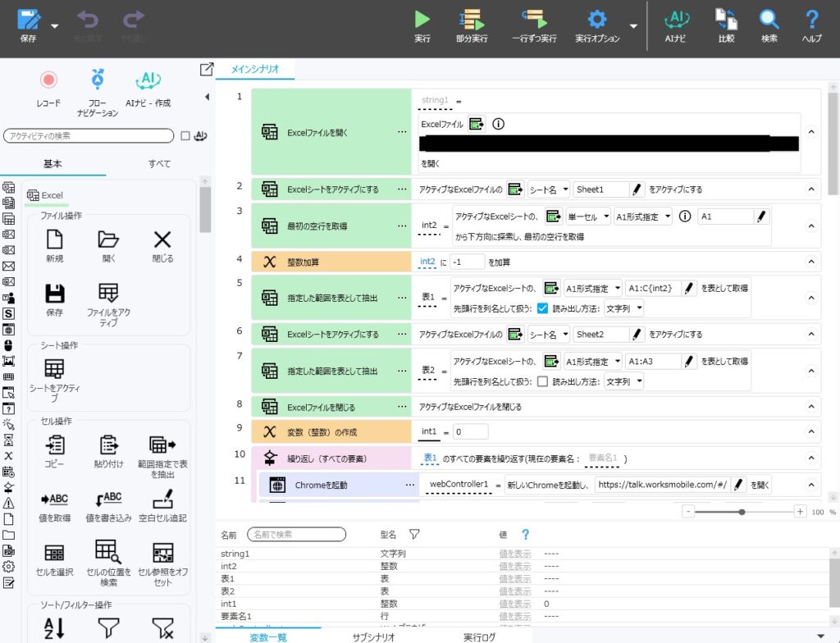Open AIナビ from top toolbar
Viewport: 840px width, 643px height.
point(676,25)
